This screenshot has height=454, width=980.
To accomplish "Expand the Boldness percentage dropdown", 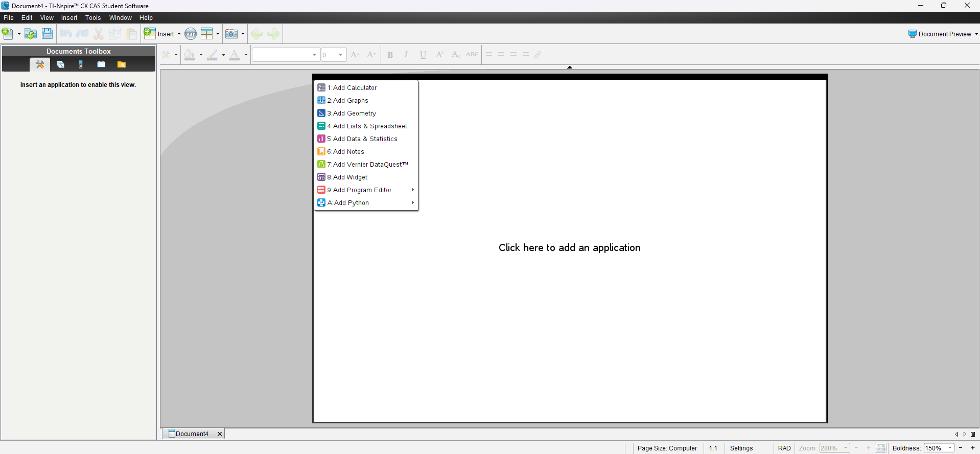I will click(x=950, y=448).
